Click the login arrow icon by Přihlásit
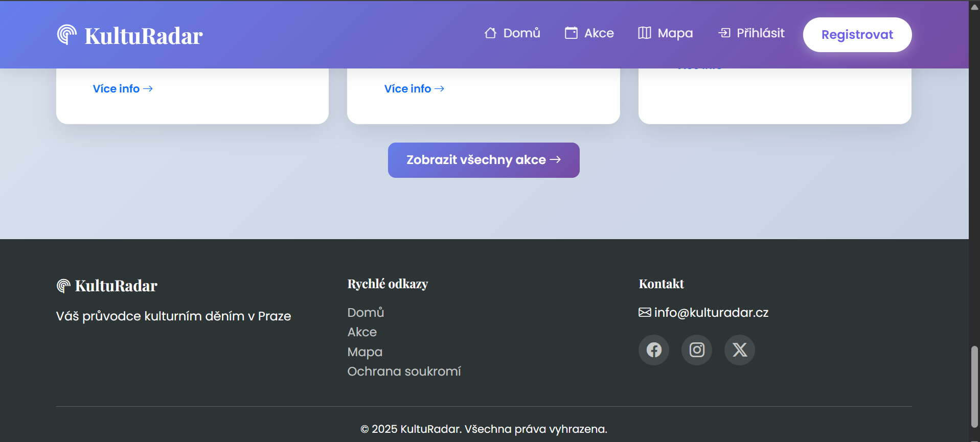 point(724,33)
